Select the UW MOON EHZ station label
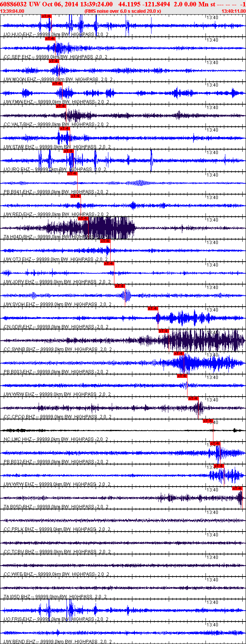This screenshot has width=246, height=644. pyautogui.click(x=58, y=79)
